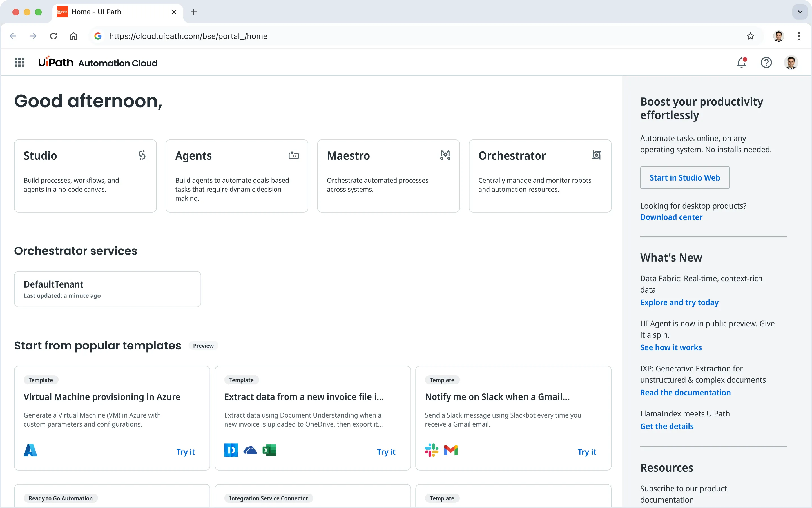This screenshot has height=508, width=812.
Task: Open the Agents card
Action: point(237,176)
